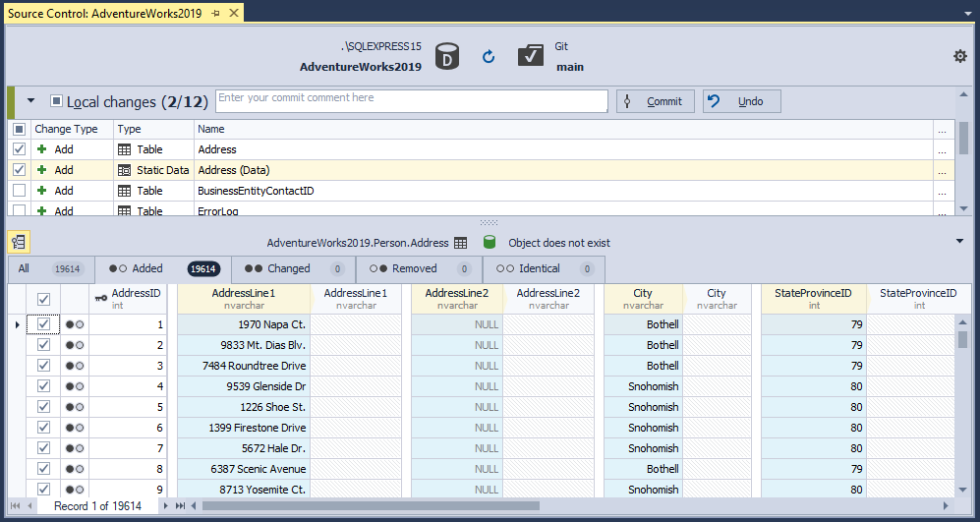This screenshot has width=980, height=522.
Task: Uncheck the Address table change
Action: 20,149
